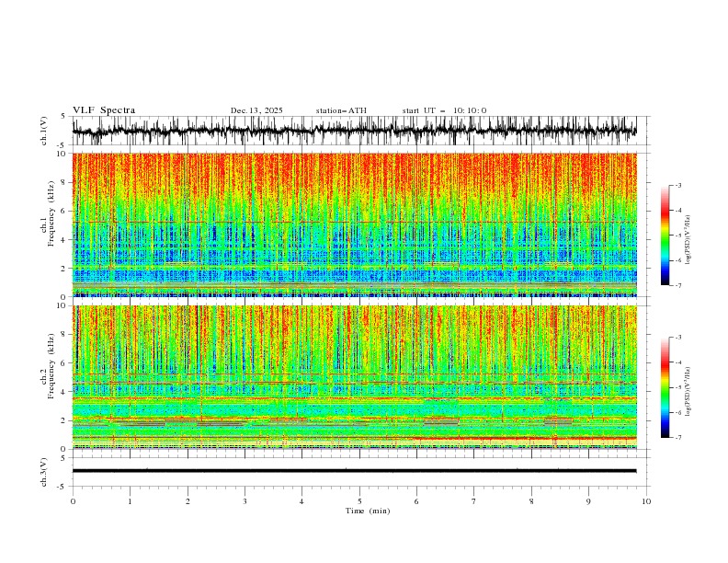
Task: Click the ch.2 "Frequency (kHz)" axis label
Action: pyautogui.click(x=51, y=366)
